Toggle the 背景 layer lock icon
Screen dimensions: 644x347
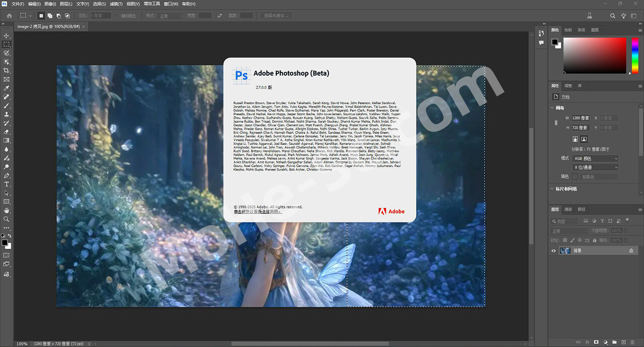point(631,251)
